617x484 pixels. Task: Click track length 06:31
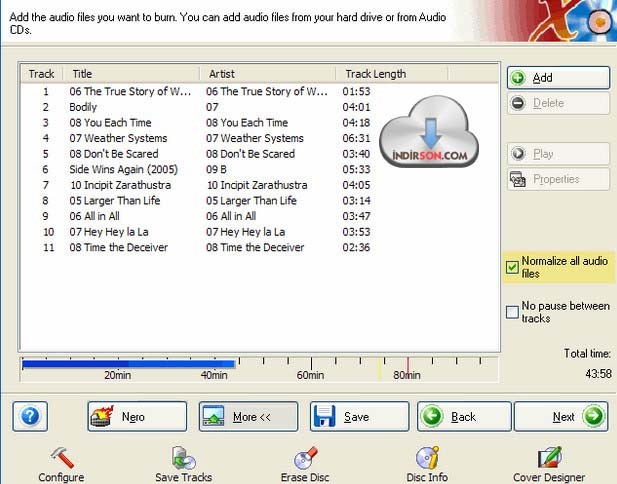356,139
